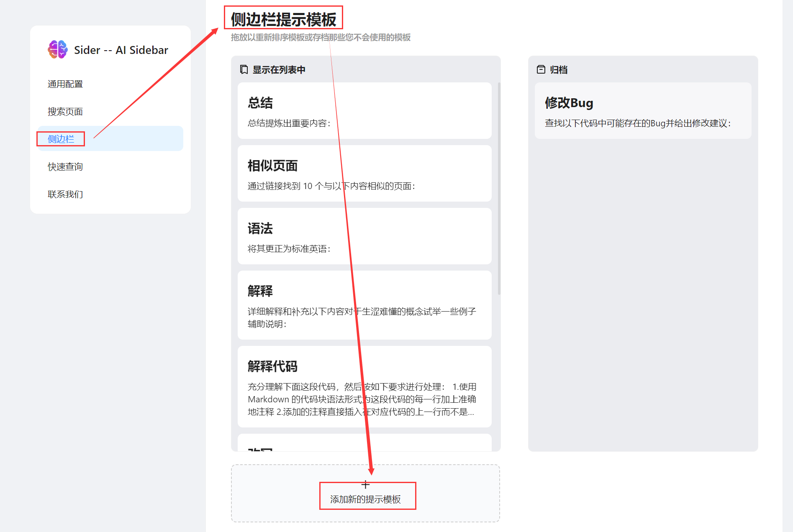Open the 解释 template card
The height and width of the screenshot is (532, 793).
pos(364,305)
